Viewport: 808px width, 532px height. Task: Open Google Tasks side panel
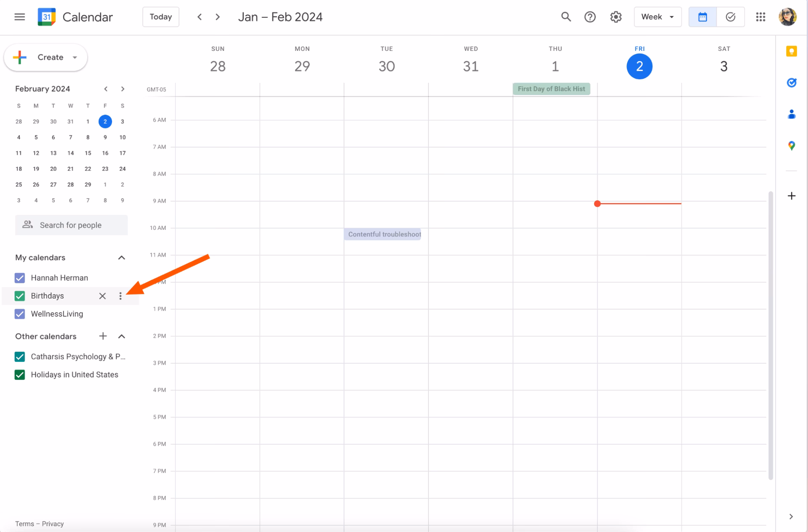coord(792,82)
